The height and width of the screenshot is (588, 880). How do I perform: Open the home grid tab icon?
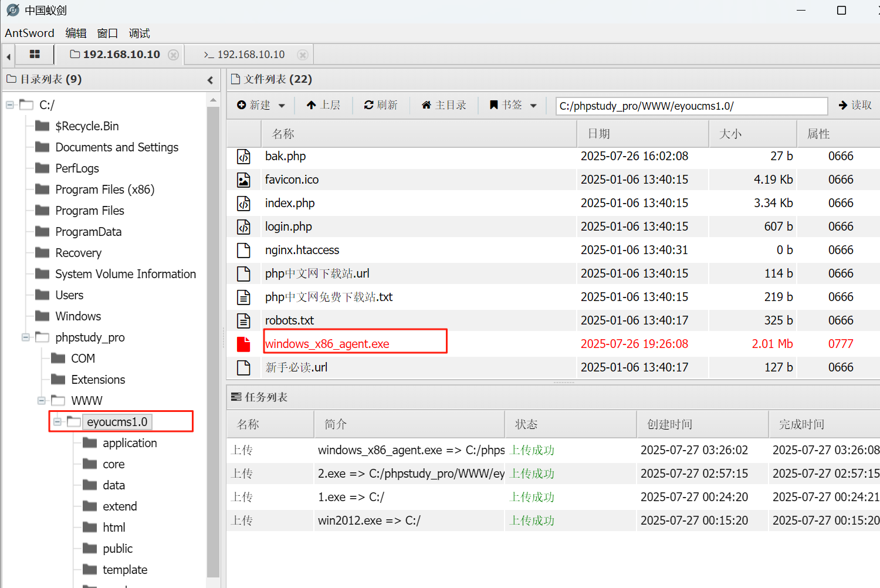(35, 54)
